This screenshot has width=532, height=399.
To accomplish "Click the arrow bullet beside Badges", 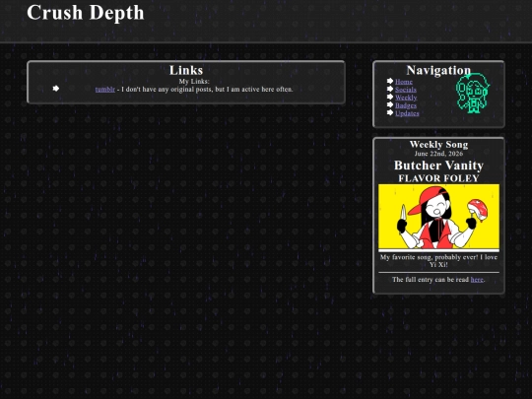I will tap(390, 104).
